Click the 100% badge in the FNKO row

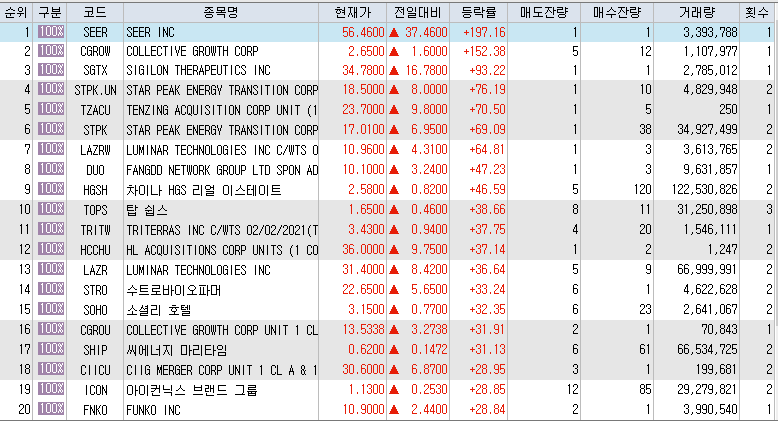(x=51, y=409)
